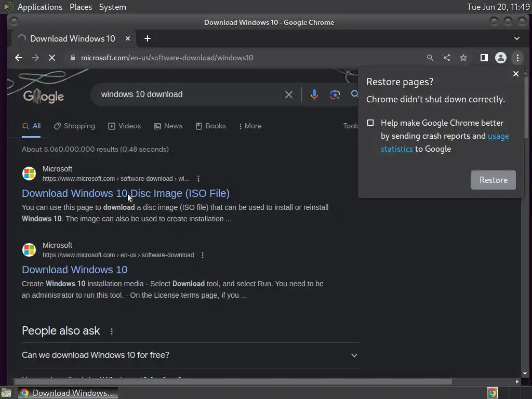Image resolution: width=532 pixels, height=399 pixels.
Task: Open People also ask options menu
Action: [x=112, y=331]
